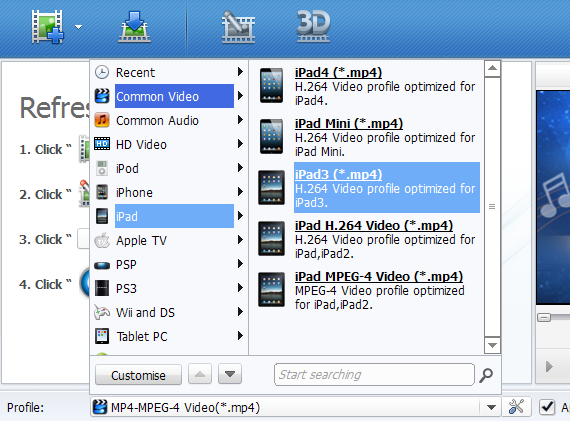Image resolution: width=570 pixels, height=421 pixels.
Task: Click the iPhone device icon
Action: (x=102, y=192)
